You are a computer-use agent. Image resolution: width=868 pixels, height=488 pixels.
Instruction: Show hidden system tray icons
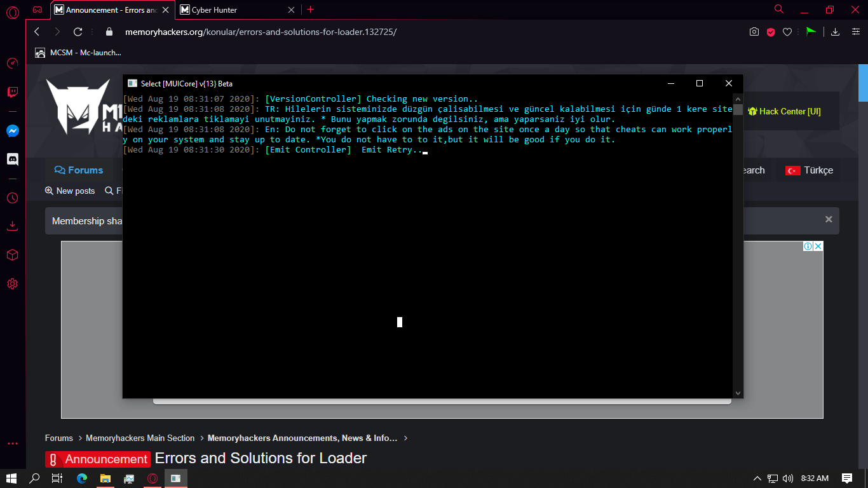757,478
